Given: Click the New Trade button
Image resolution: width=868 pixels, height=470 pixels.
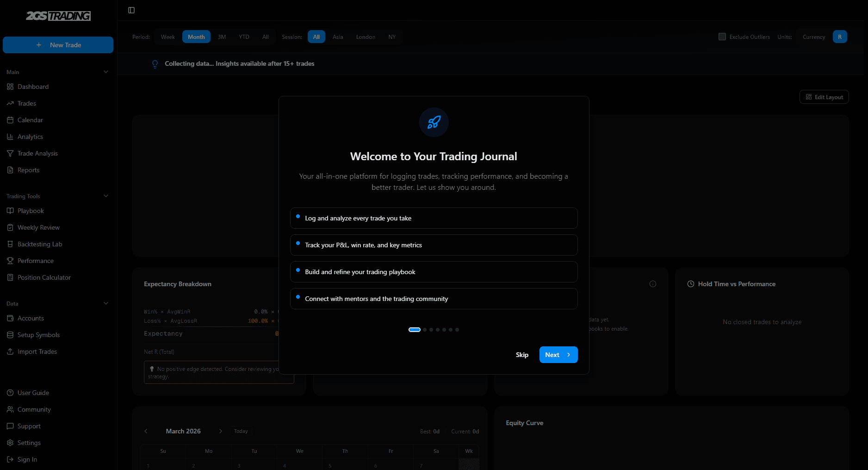Looking at the screenshot, I should coord(58,45).
